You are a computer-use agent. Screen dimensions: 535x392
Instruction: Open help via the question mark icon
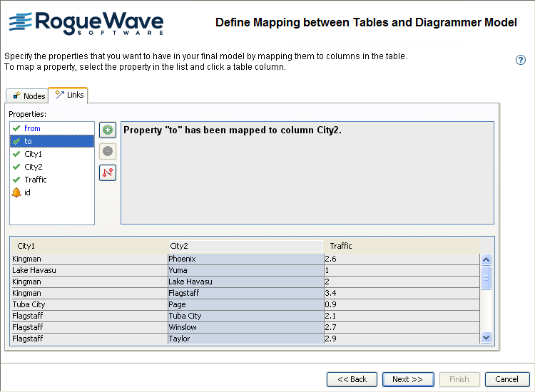point(521,60)
